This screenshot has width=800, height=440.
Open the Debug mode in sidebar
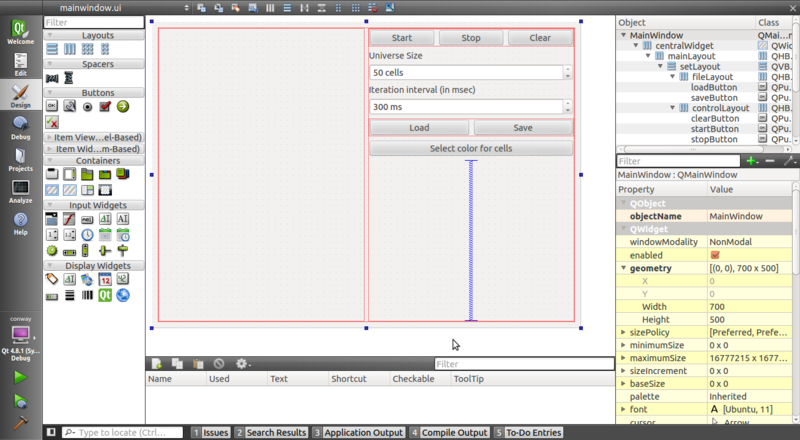[20, 128]
